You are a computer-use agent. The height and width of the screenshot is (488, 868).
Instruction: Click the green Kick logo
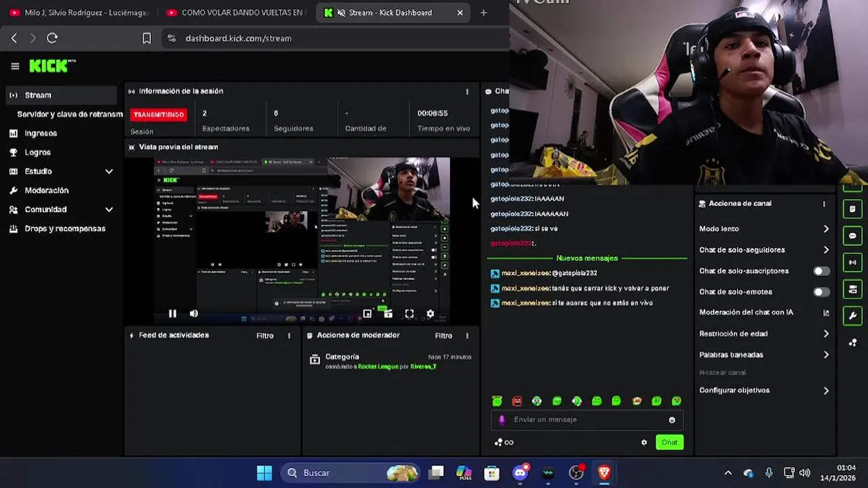(52, 66)
